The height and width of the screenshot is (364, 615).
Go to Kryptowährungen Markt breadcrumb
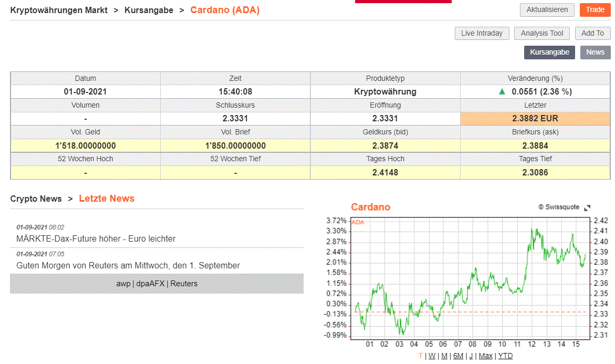coord(59,10)
